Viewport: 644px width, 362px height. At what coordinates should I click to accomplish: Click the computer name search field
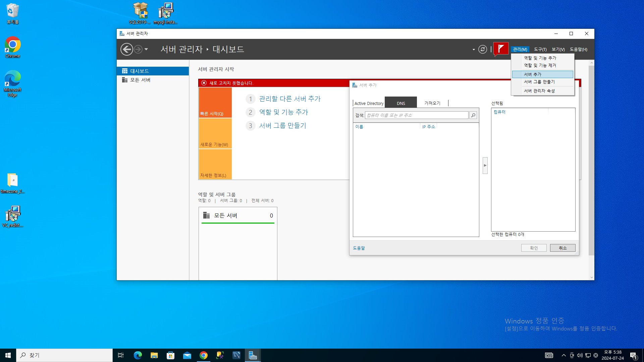point(416,115)
